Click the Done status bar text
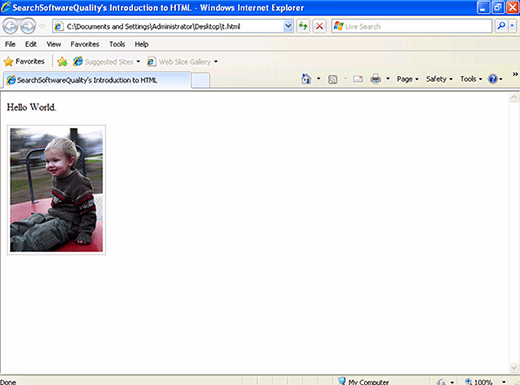 pos(8,382)
